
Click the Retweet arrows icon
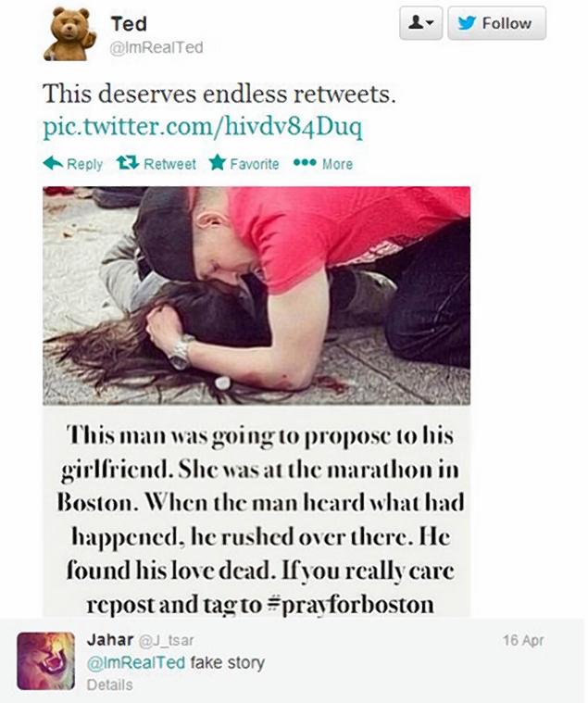128,163
